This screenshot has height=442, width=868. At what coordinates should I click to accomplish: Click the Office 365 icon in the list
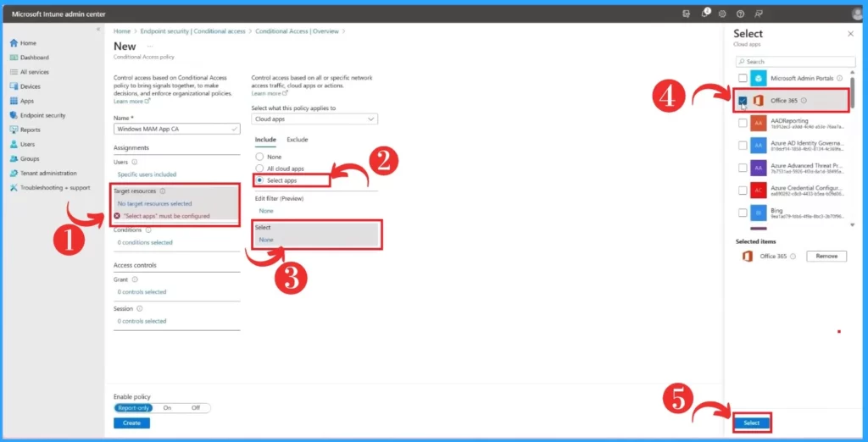[758, 101]
